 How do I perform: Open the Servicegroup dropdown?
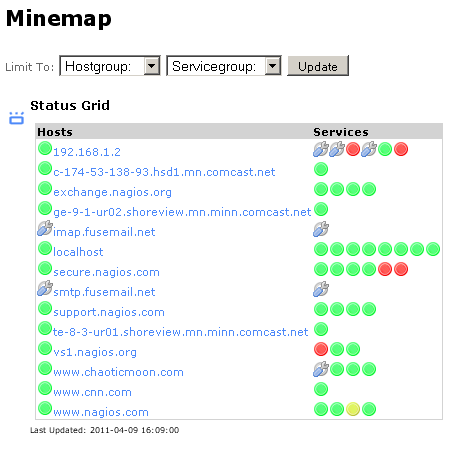224,66
